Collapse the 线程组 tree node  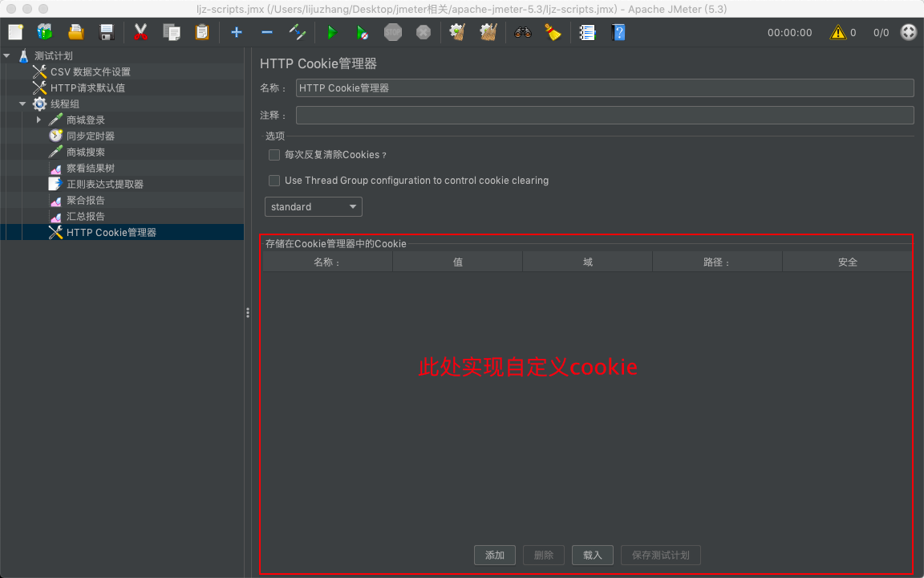click(x=22, y=104)
